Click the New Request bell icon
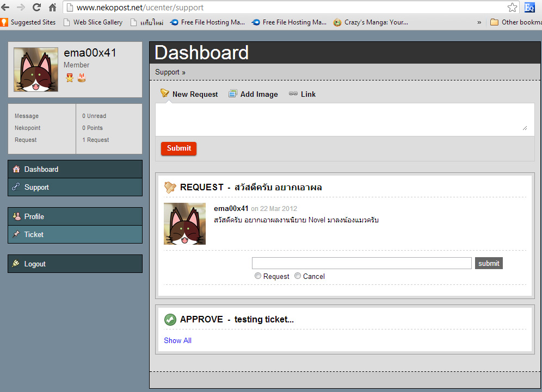542x392 pixels. click(164, 94)
